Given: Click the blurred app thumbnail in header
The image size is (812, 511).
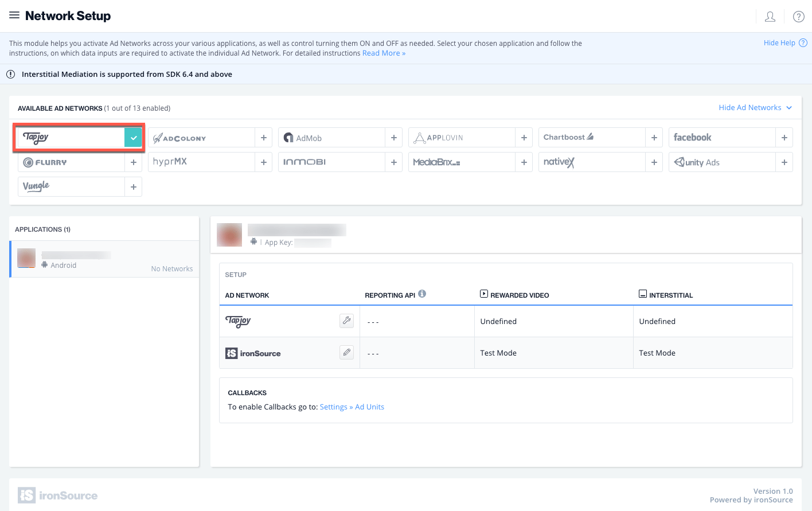Looking at the screenshot, I should coord(229,235).
